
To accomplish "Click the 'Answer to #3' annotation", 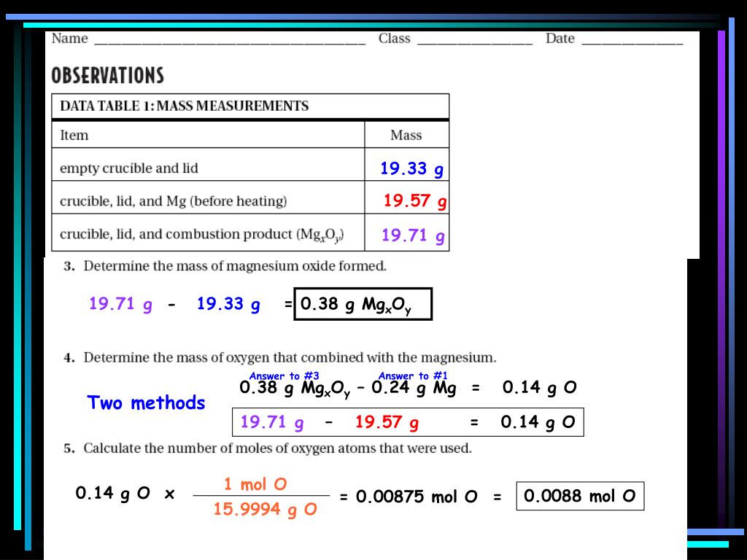I will pos(284,376).
